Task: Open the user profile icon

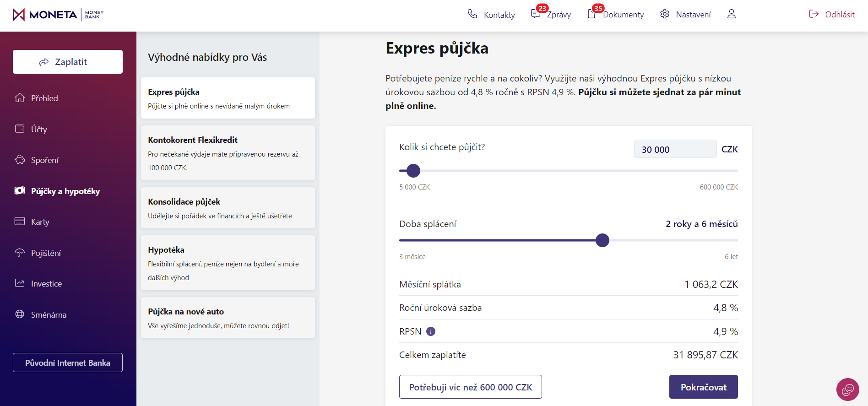Action: [732, 14]
